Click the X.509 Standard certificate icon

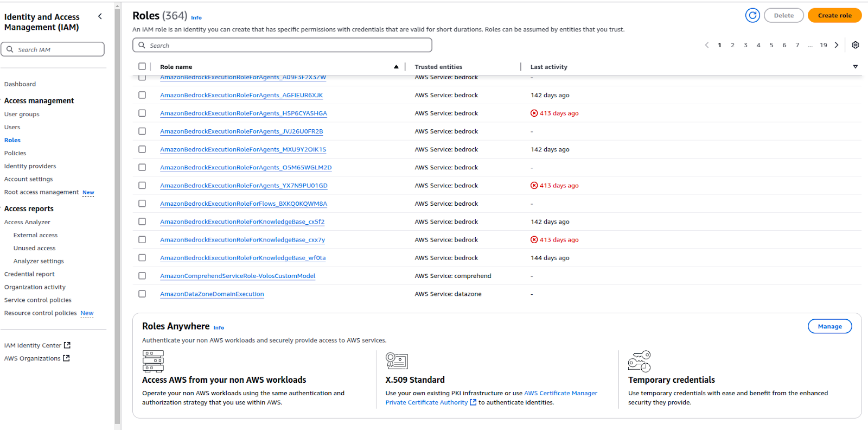397,361
